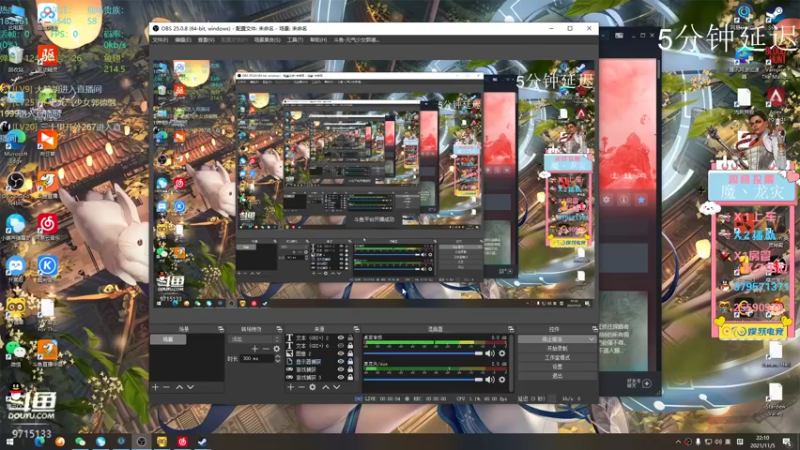Image resolution: width=800 pixels, height=450 pixels.
Task: Click the transition duration stepper arrows
Action: tap(278, 359)
